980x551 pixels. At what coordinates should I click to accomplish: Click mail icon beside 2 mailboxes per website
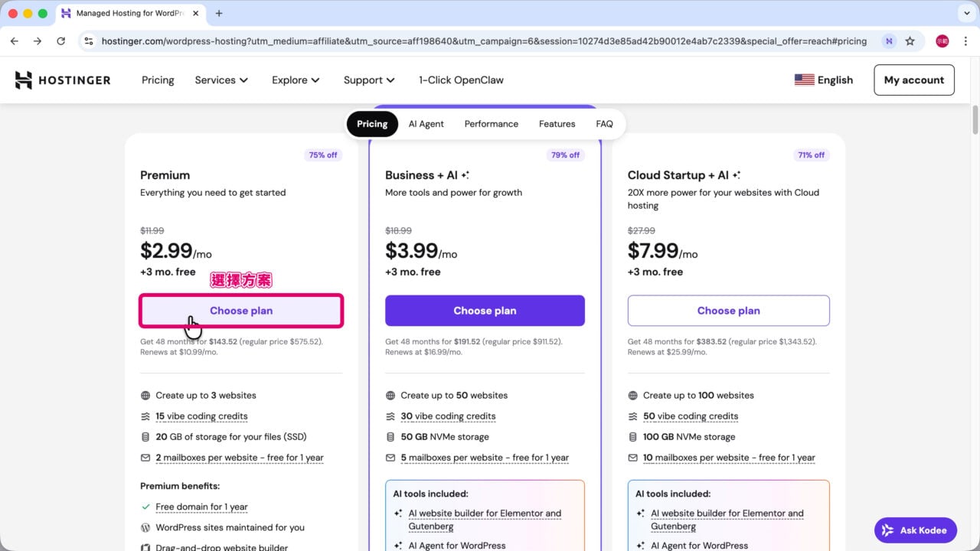pos(145,458)
